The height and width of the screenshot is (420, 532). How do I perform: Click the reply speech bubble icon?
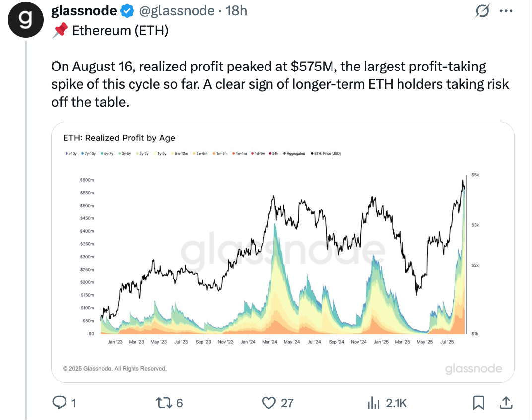tap(60, 402)
